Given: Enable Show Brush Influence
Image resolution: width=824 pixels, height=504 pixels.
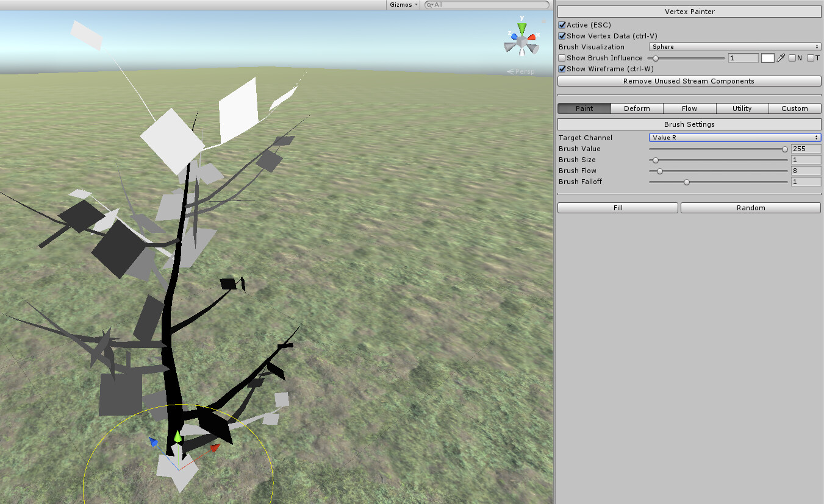Looking at the screenshot, I should click(x=562, y=58).
